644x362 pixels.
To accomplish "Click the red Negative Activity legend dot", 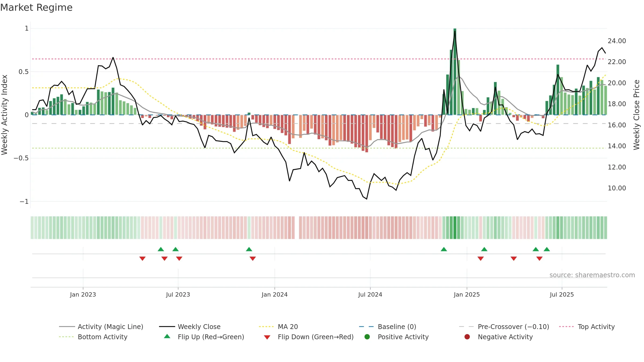I will tap(467, 337).
